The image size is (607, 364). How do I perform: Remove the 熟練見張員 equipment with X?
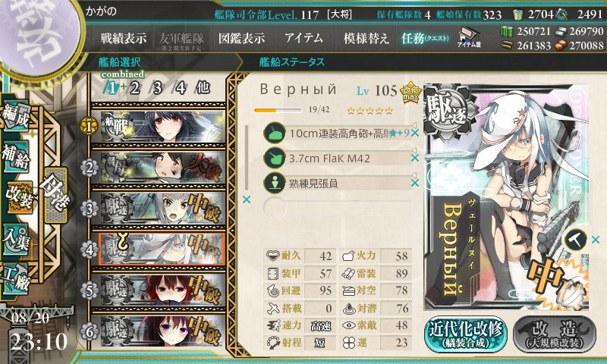[415, 183]
